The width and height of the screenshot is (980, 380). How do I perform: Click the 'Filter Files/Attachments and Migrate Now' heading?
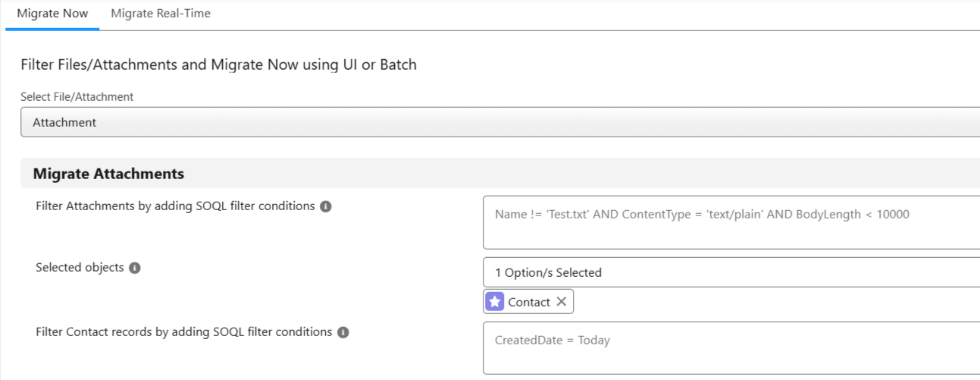(x=218, y=64)
